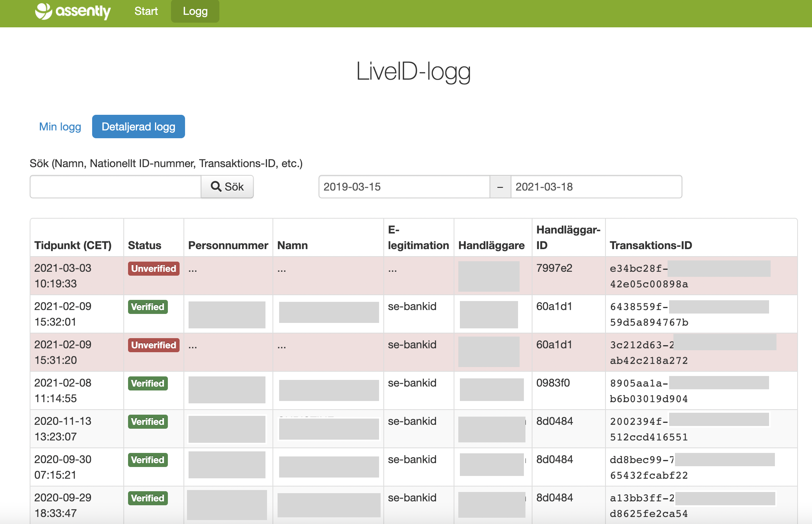This screenshot has height=524, width=812.
Task: Select timestamp 2020-11-13 13:23:07
Action: point(63,429)
